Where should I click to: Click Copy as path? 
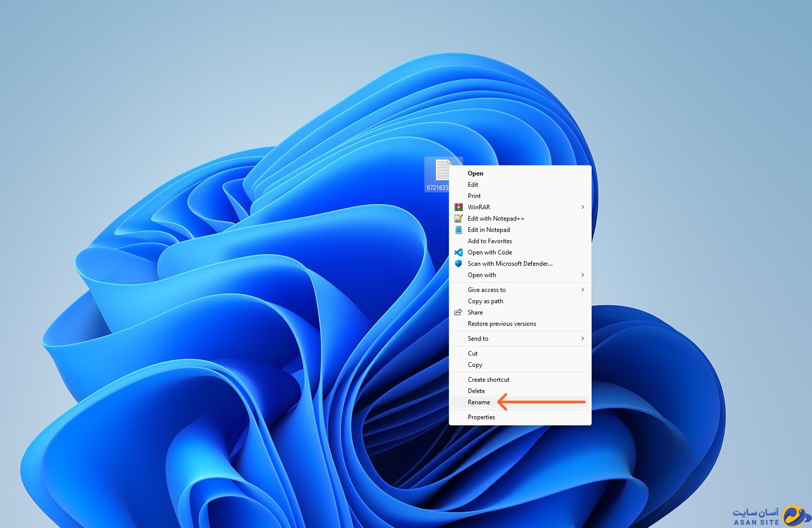point(485,301)
